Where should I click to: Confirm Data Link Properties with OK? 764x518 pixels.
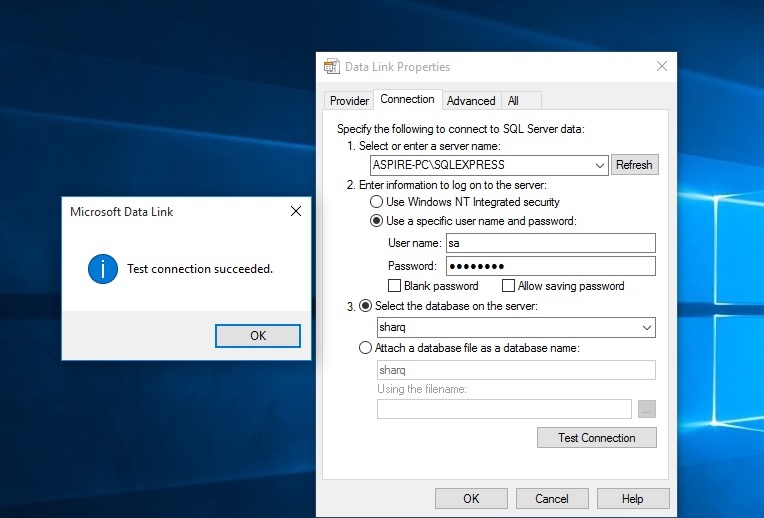471,499
